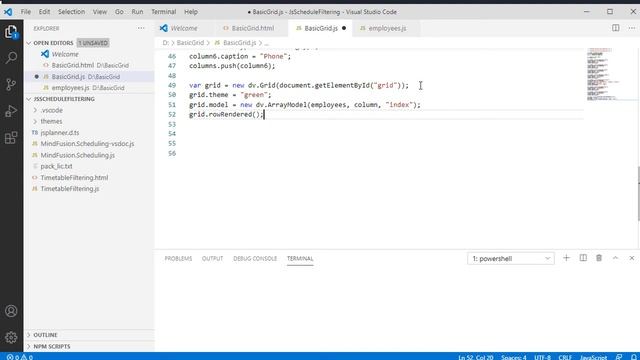Switch to the Output panel tab
640x360 pixels.
tap(212, 258)
